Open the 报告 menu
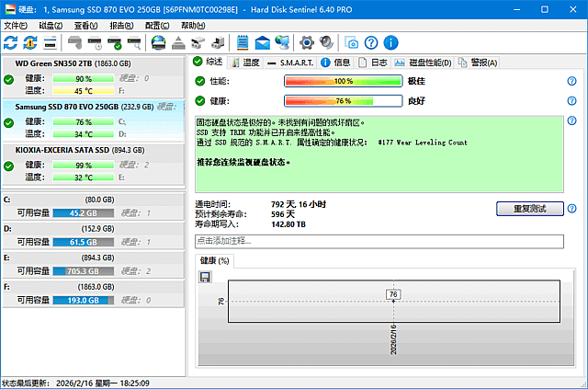 (x=120, y=26)
